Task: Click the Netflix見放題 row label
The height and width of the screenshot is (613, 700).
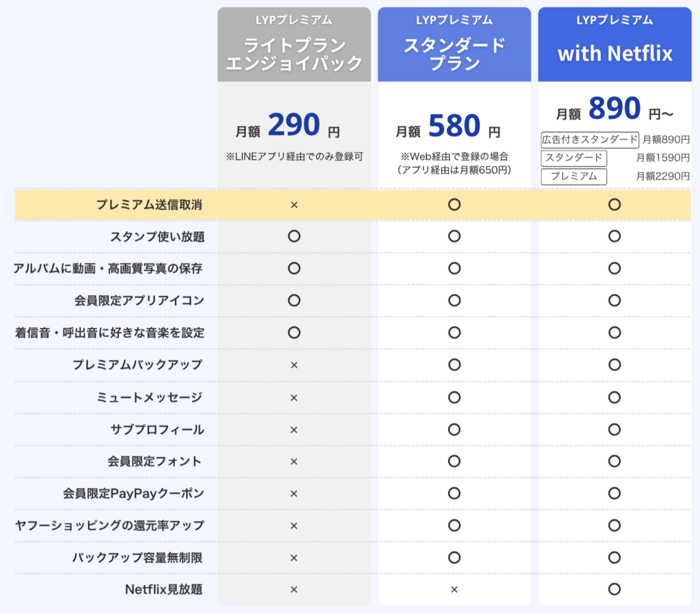Action: [x=164, y=589]
